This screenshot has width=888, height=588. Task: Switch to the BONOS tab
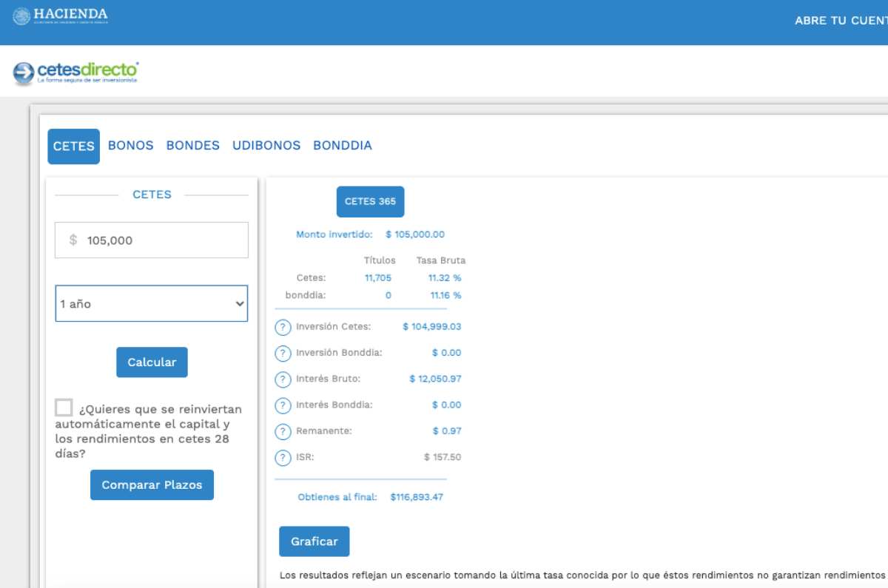131,146
